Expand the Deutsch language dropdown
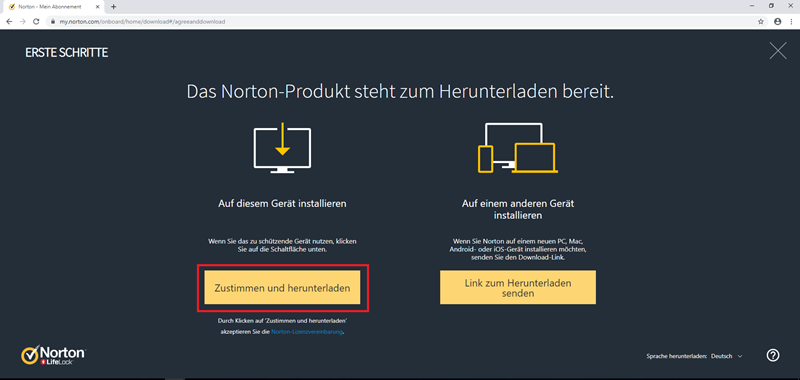 pos(727,356)
